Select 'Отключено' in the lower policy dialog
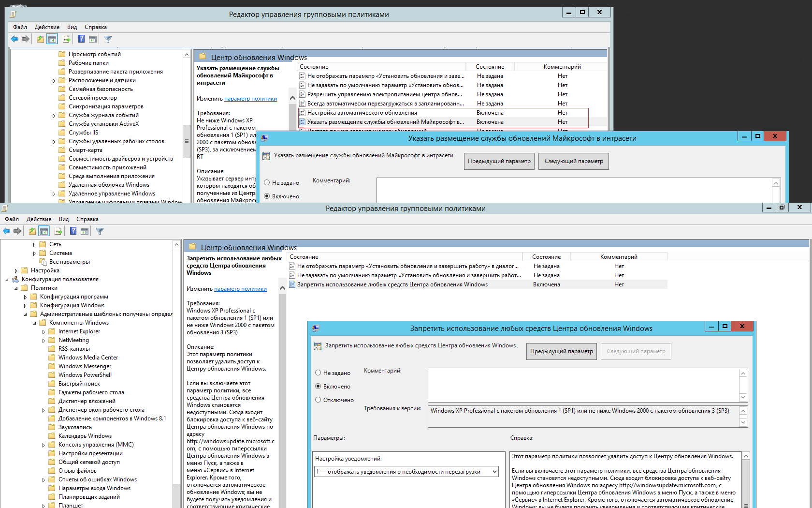The height and width of the screenshot is (508, 812). 318,400
